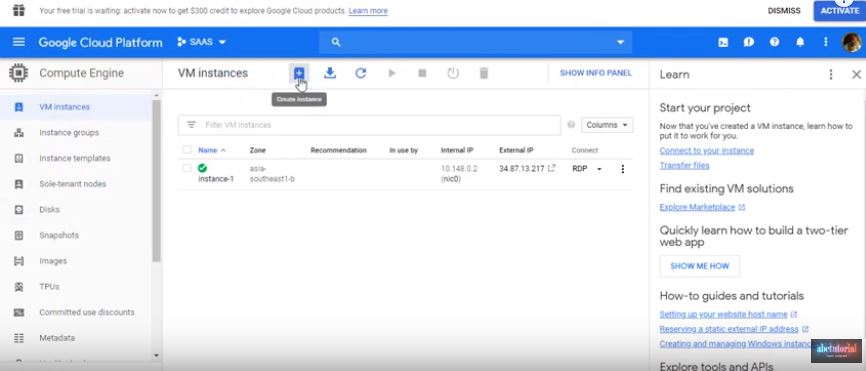Image resolution: width=866 pixels, height=371 pixels.
Task: Open the notifications bell
Action: pos(800,42)
